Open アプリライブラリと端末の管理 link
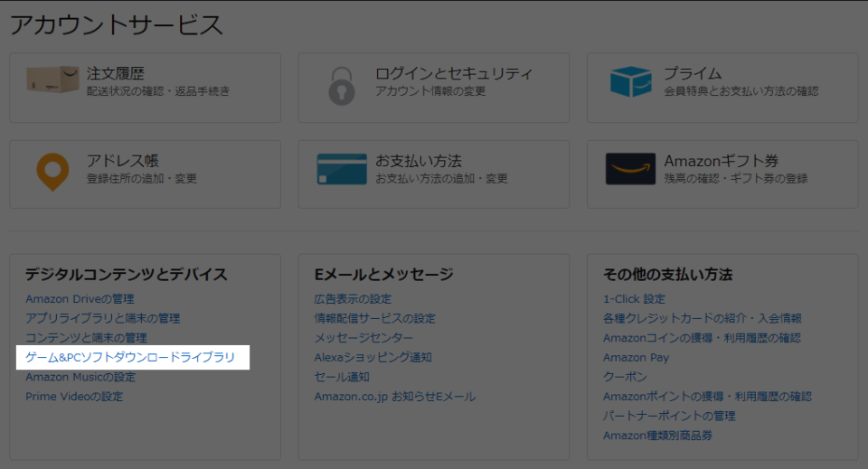The image size is (868, 469). [102, 318]
